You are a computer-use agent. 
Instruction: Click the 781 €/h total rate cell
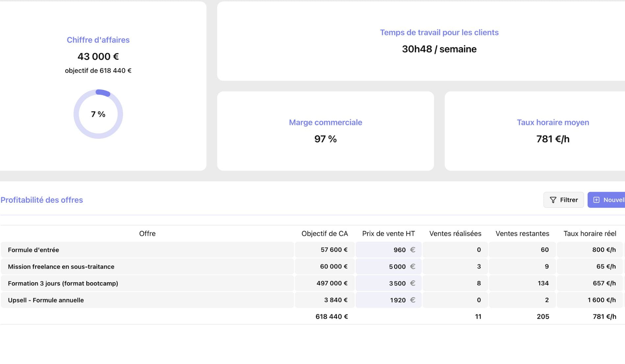604,317
